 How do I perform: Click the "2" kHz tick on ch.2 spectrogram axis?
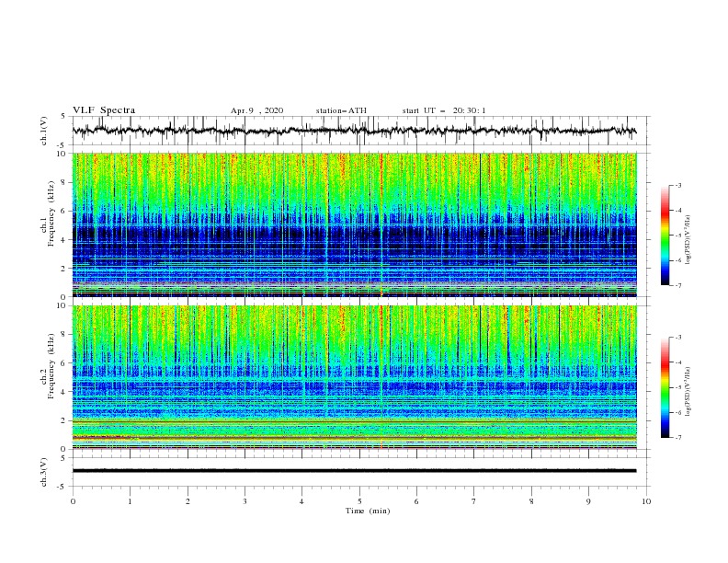(x=64, y=420)
